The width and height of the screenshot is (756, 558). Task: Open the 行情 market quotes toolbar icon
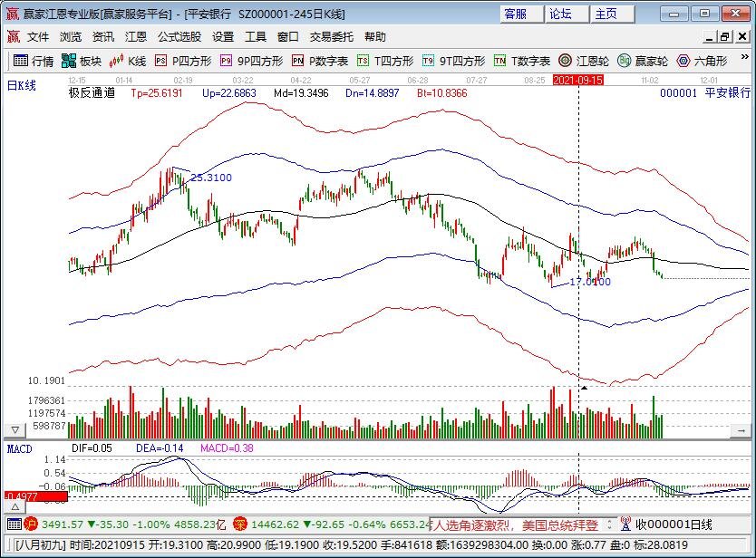[x=33, y=61]
